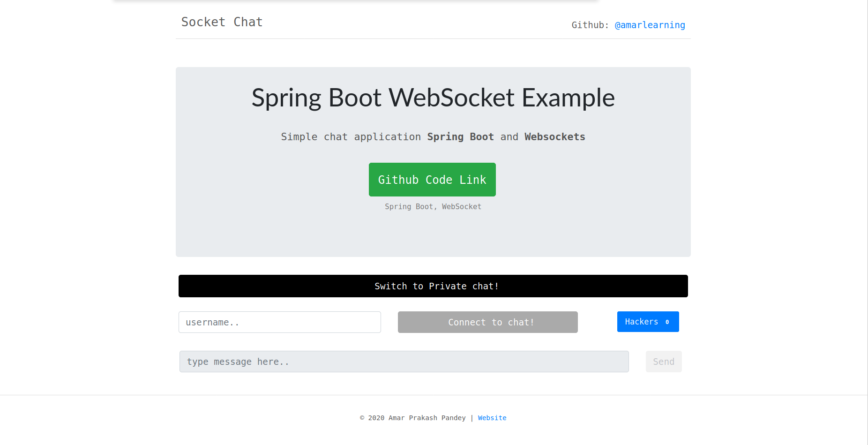Open the blue Hackers button
Image resolution: width=868 pixels, height=445 pixels.
point(642,322)
